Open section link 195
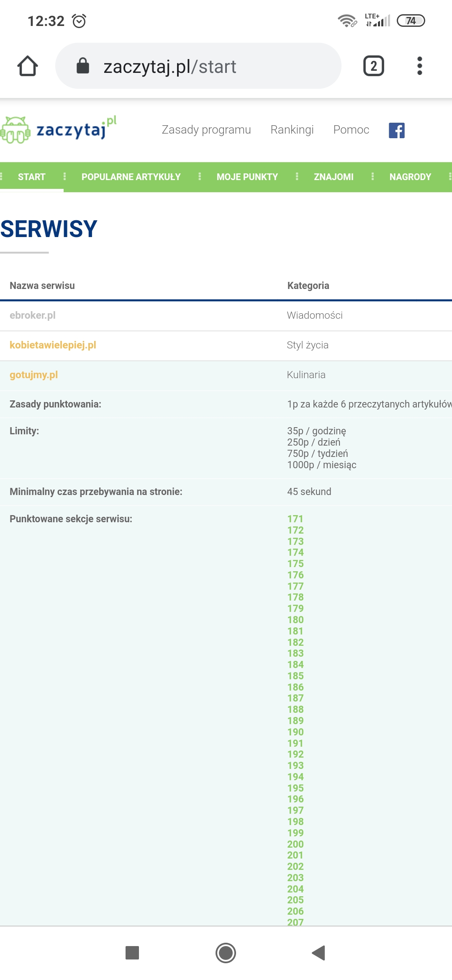452x980 pixels. point(295,788)
